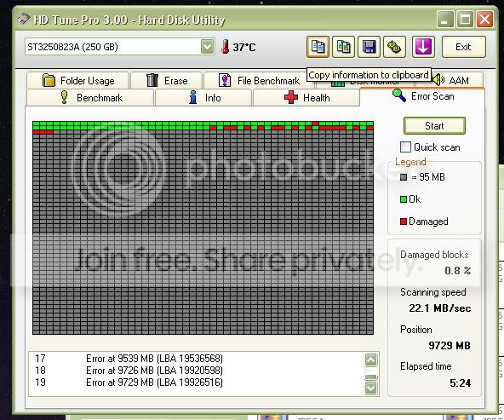Open the Folder Usage tab
This screenshot has width=504, height=420.
pos(77,80)
